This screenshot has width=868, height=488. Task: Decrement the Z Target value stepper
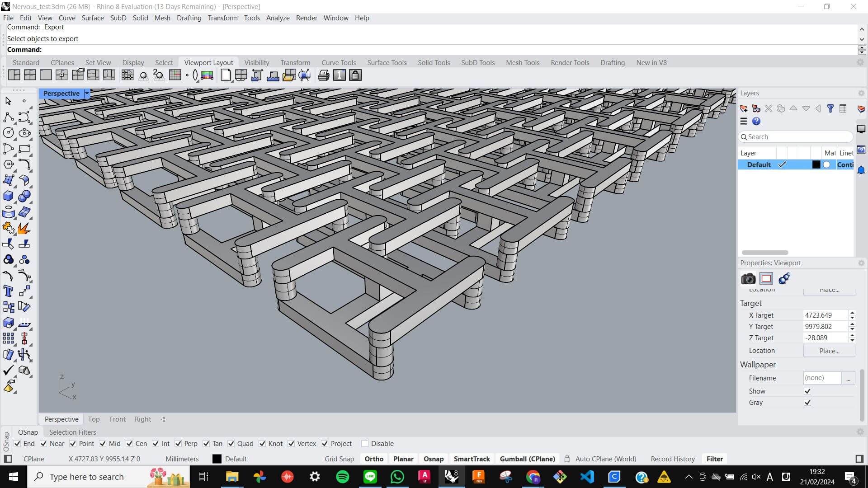tap(852, 340)
